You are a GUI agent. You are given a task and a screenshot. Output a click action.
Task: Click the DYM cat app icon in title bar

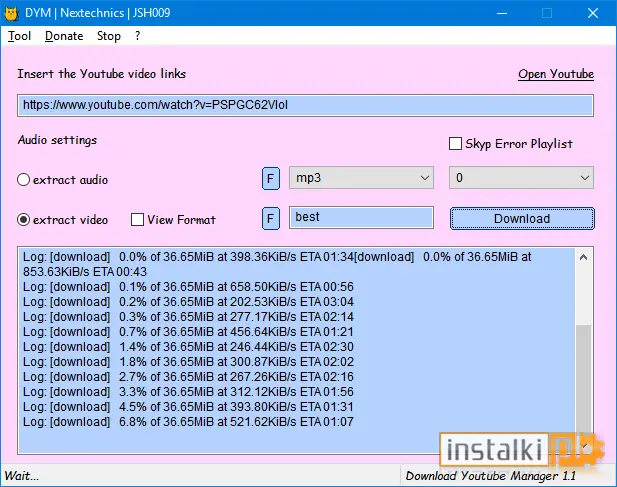(x=11, y=13)
